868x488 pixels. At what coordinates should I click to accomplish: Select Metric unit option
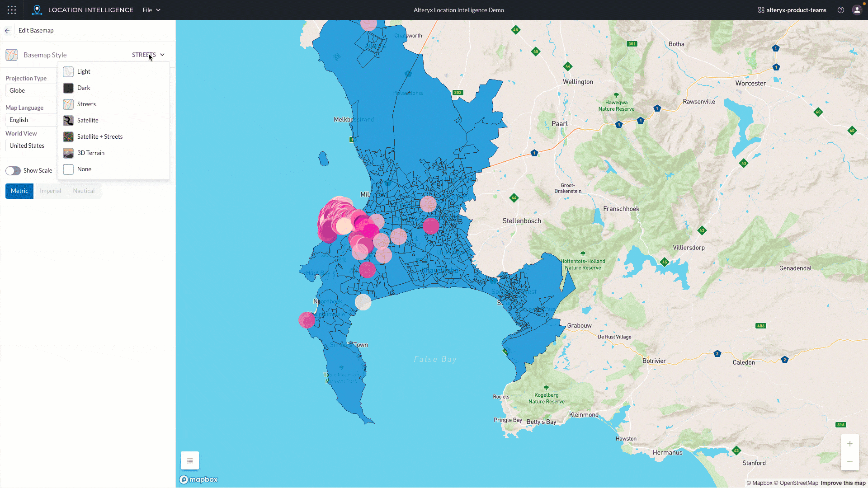click(x=19, y=191)
